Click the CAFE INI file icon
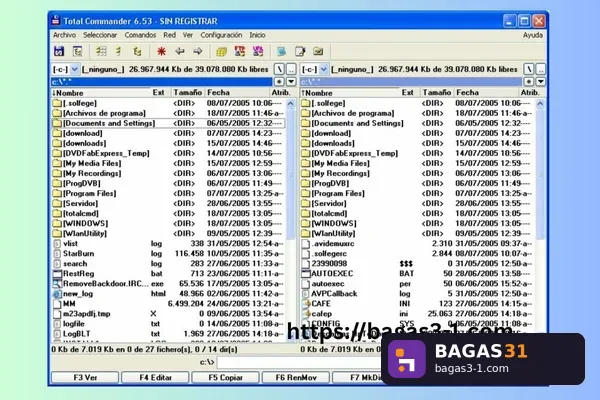The image size is (600, 400). coord(306,304)
